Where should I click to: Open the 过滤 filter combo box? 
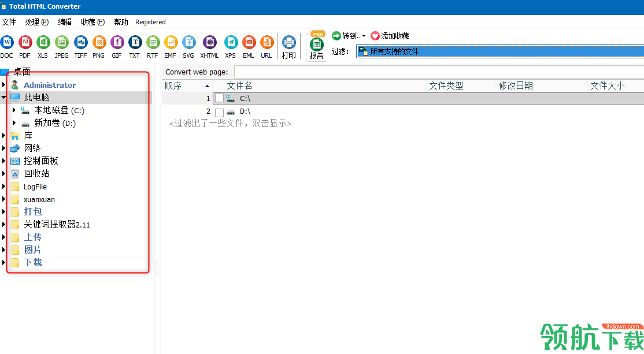[x=500, y=51]
